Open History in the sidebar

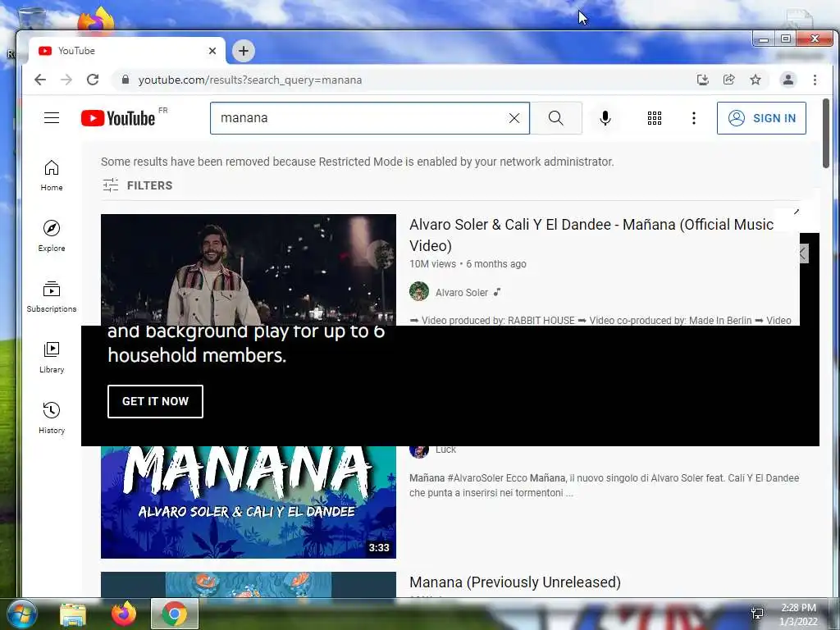(x=52, y=418)
